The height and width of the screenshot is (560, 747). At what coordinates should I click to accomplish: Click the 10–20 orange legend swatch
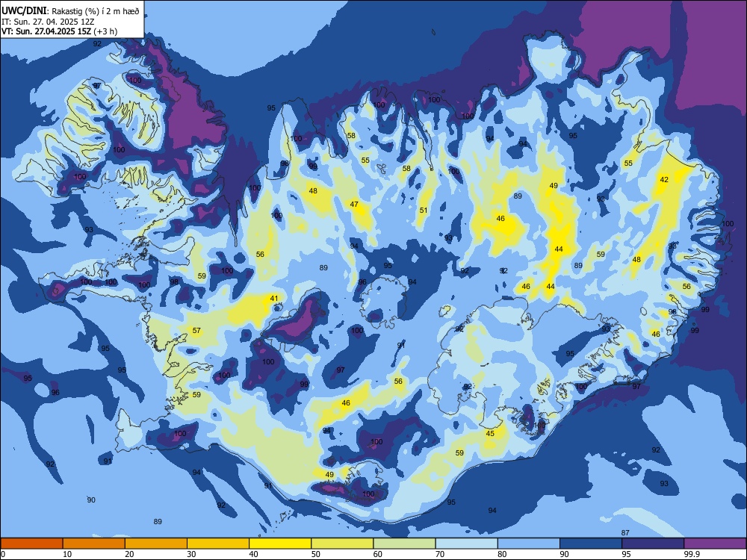pos(94,544)
